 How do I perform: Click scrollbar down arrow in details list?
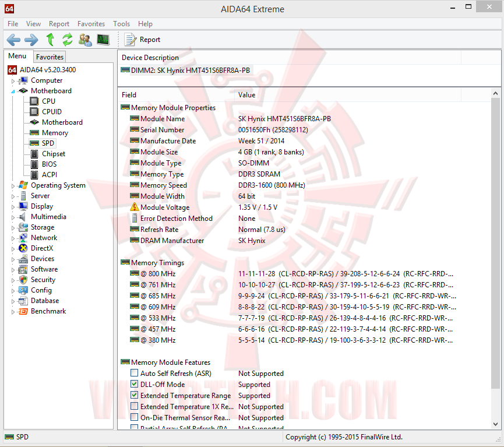click(495, 424)
